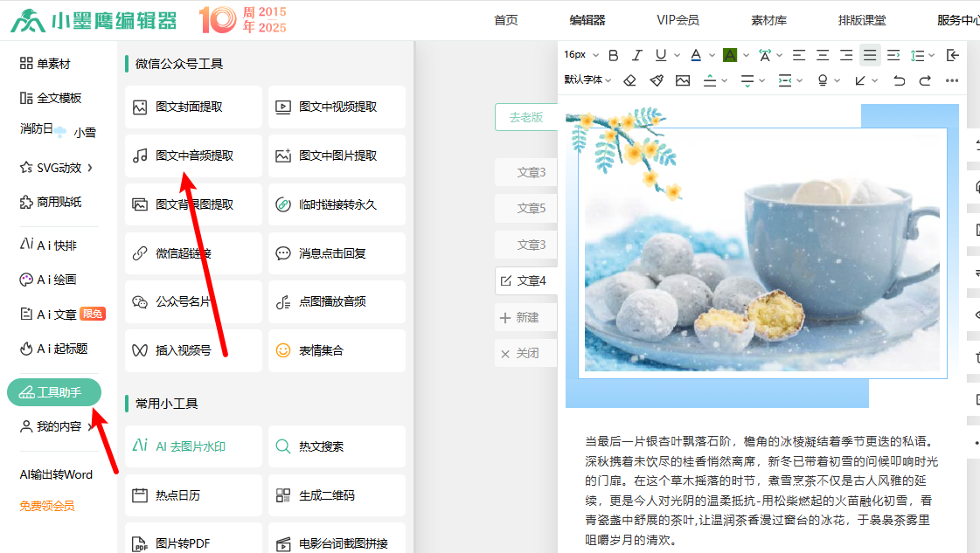Apply justify text alignment
The height and width of the screenshot is (553, 980).
pyautogui.click(x=869, y=55)
